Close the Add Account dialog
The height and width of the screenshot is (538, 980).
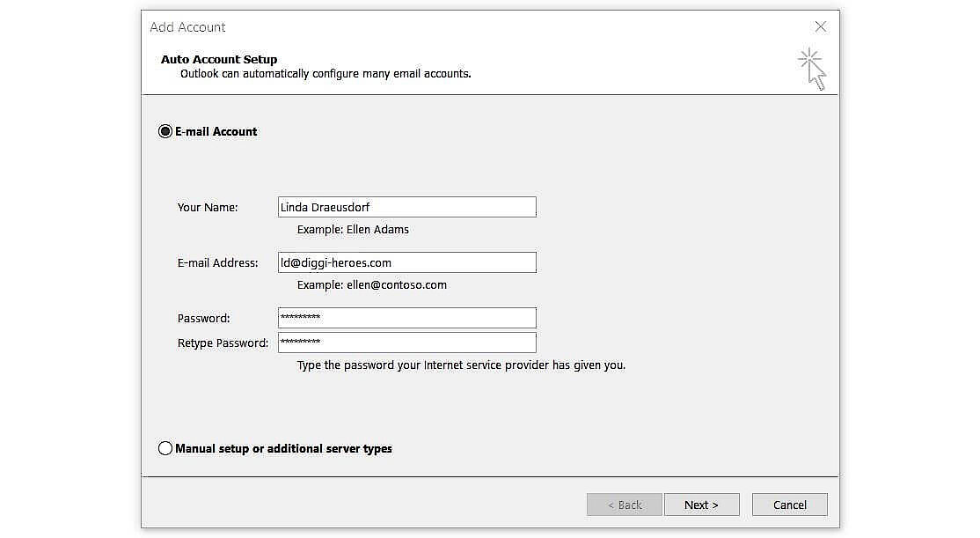point(821,26)
